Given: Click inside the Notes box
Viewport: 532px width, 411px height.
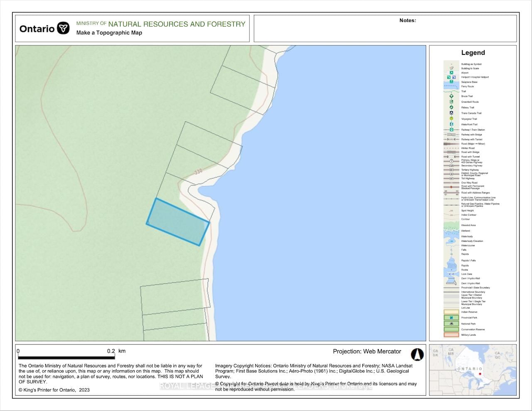Looking at the screenshot, I should coord(385,31).
